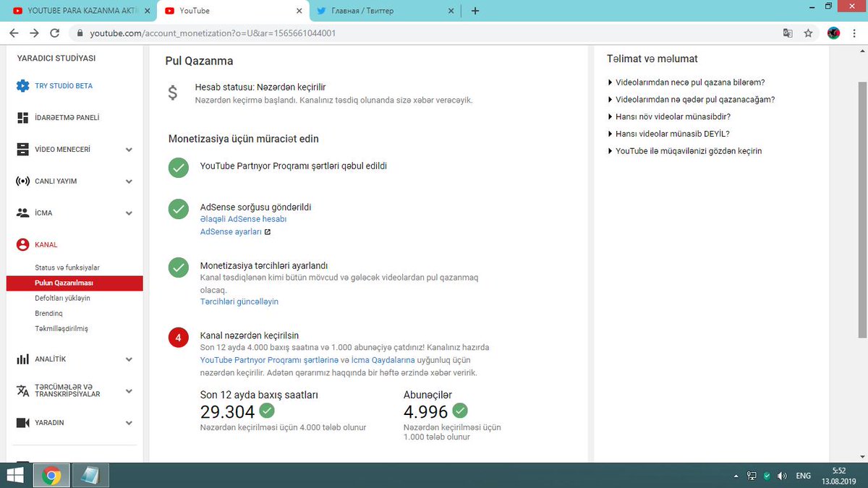This screenshot has height=488, width=868.
Task: Click the İDARƏETMƏ PANELİ dashboard icon
Action: coord(22,118)
